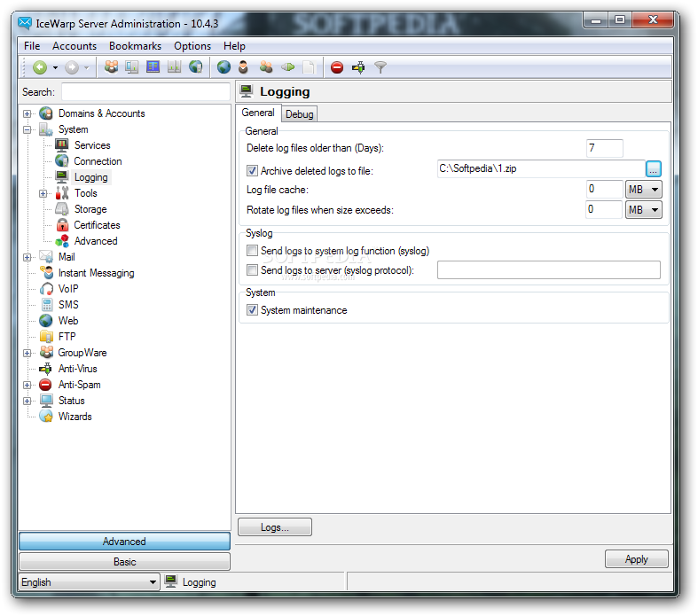698x616 pixels.
Task: Open the Accounts menu
Action: click(x=75, y=46)
